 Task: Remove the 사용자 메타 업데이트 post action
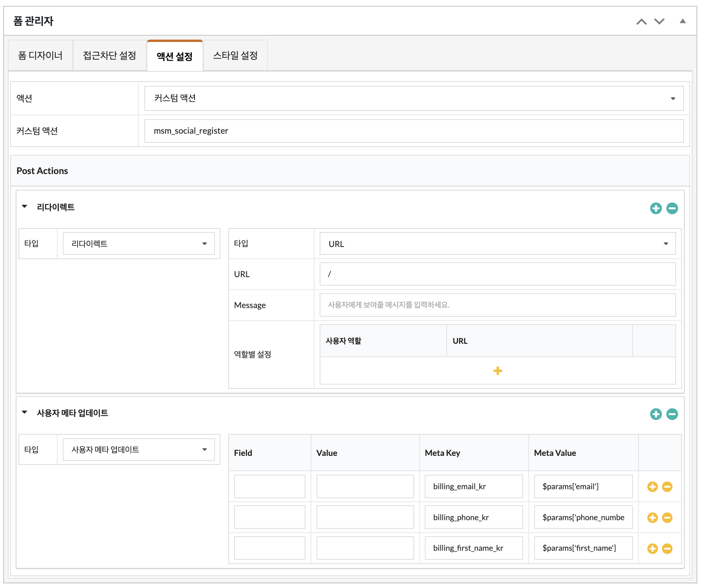click(x=672, y=414)
